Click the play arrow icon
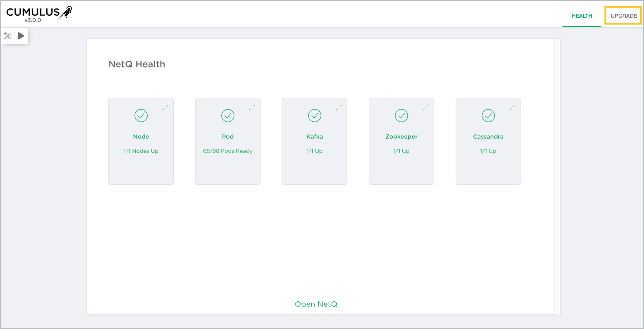644x329 pixels. (x=21, y=36)
